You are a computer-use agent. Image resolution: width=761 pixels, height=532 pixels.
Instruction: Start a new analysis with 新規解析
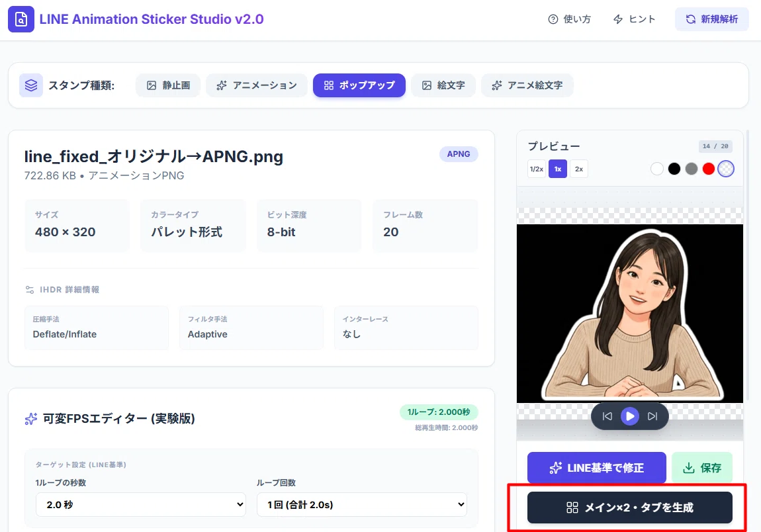coord(711,19)
